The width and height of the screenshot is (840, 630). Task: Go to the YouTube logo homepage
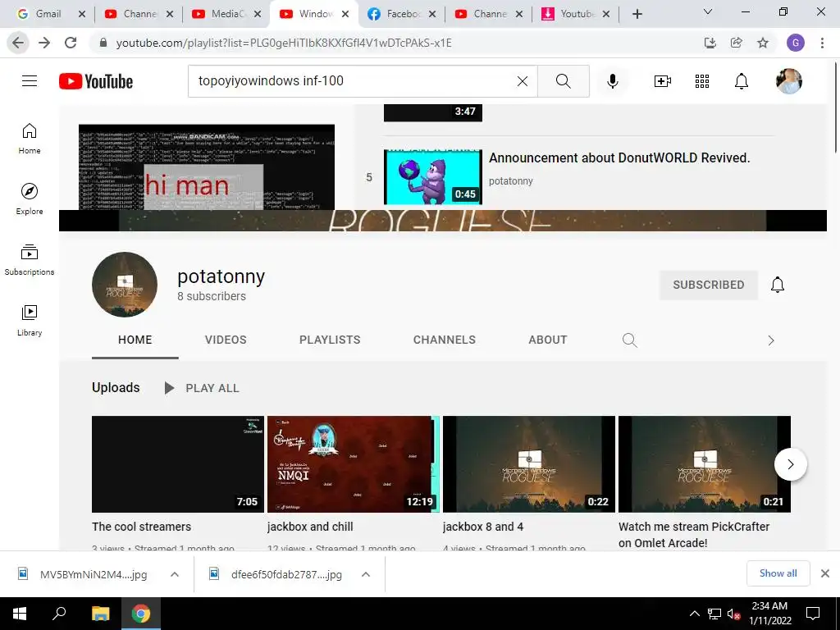click(x=96, y=81)
